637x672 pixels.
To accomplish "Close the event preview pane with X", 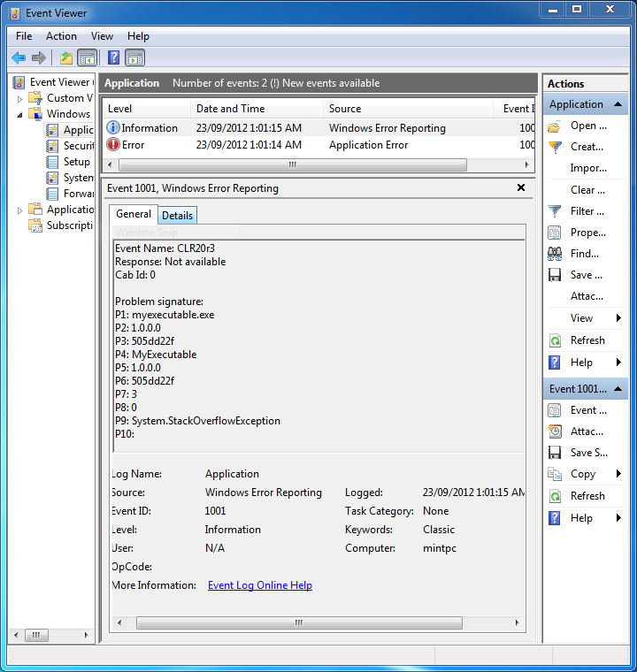I will tap(521, 187).
